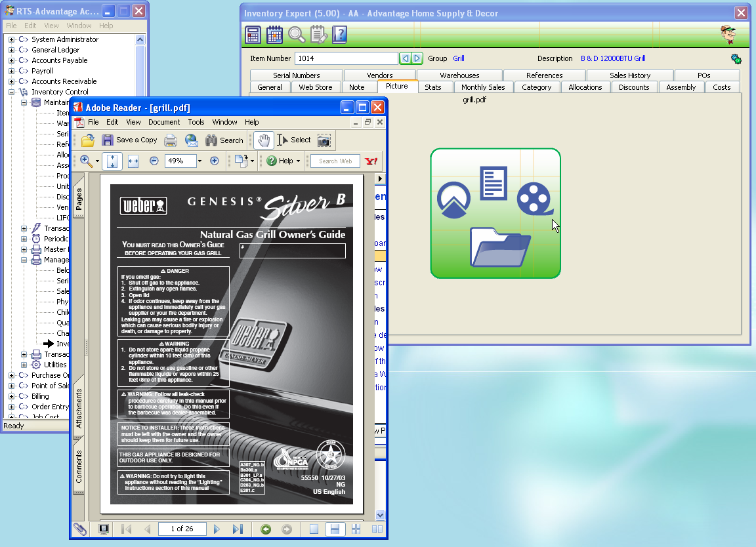Open the Help button dropdown in toolbar
The width and height of the screenshot is (756, 547).
[x=298, y=161]
